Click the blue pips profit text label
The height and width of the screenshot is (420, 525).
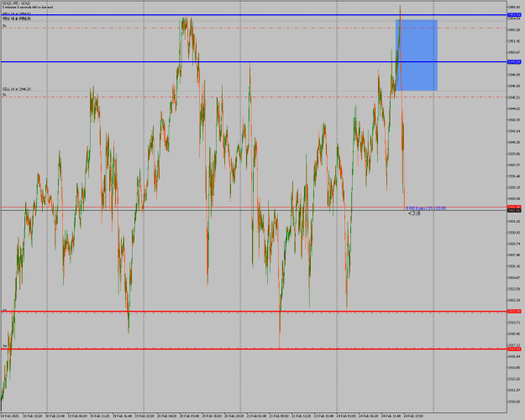tap(426, 208)
